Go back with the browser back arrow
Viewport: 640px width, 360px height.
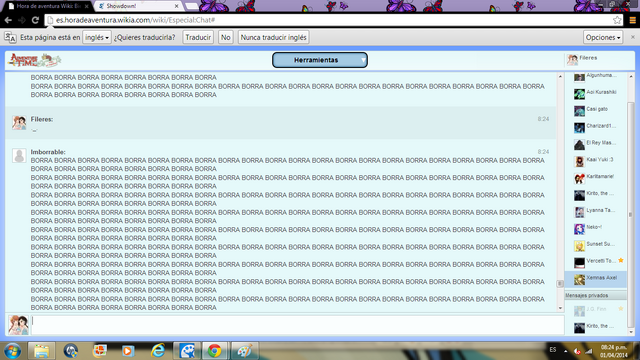[x=8, y=20]
